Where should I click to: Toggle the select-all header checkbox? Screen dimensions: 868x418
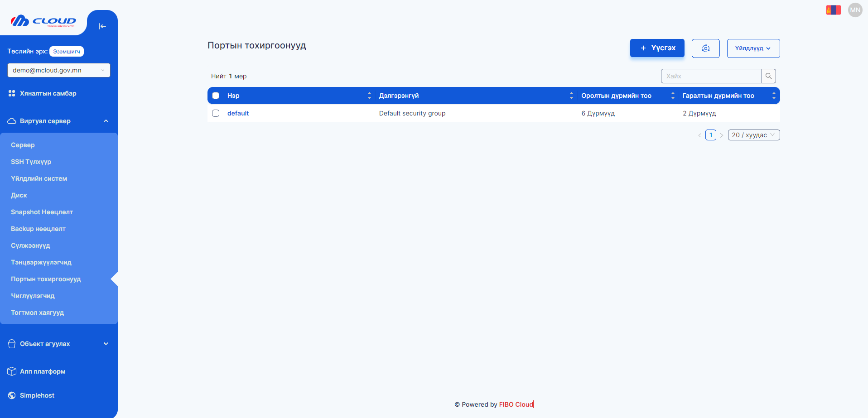(x=216, y=96)
